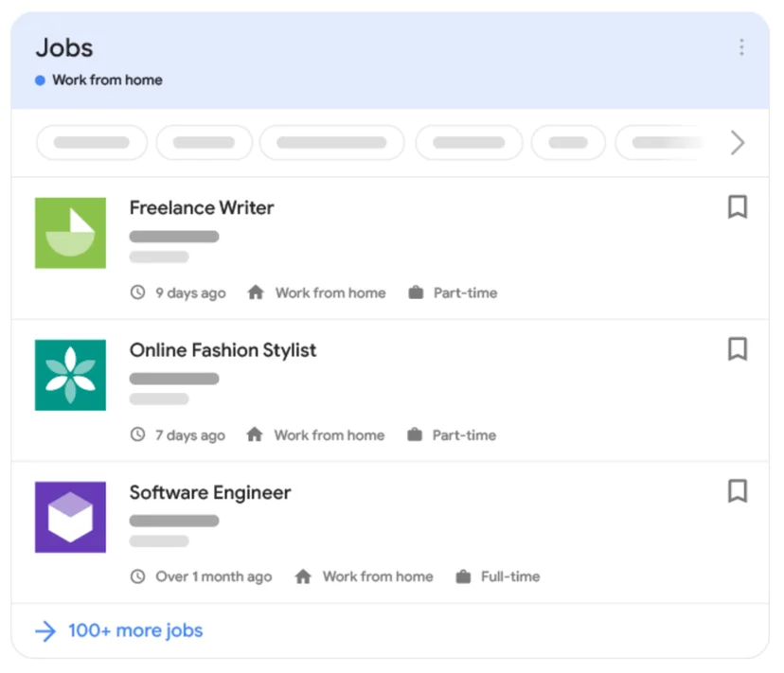This screenshot has height=673, width=784.
Task: Click the 'Jobs' heading
Action: [64, 48]
